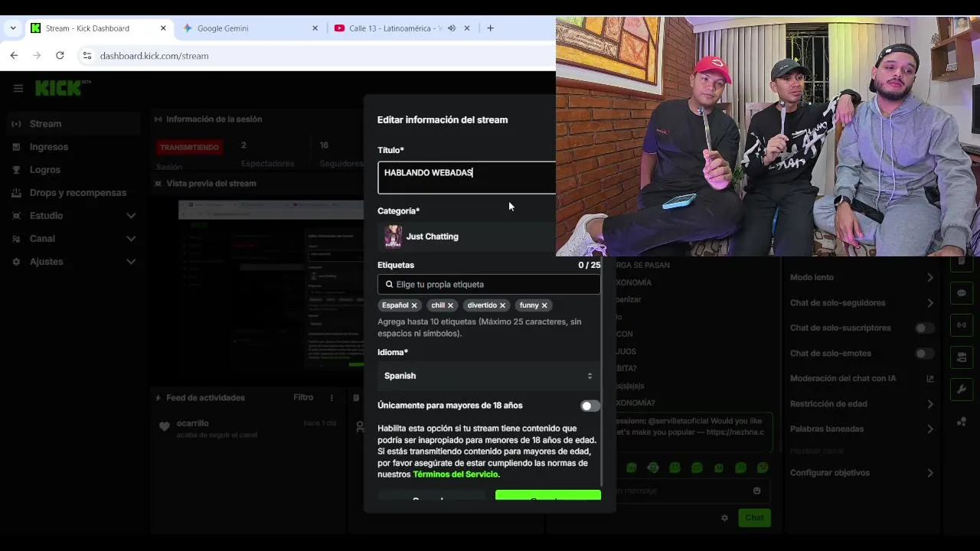Open activity feed three-dot menu

click(x=332, y=398)
